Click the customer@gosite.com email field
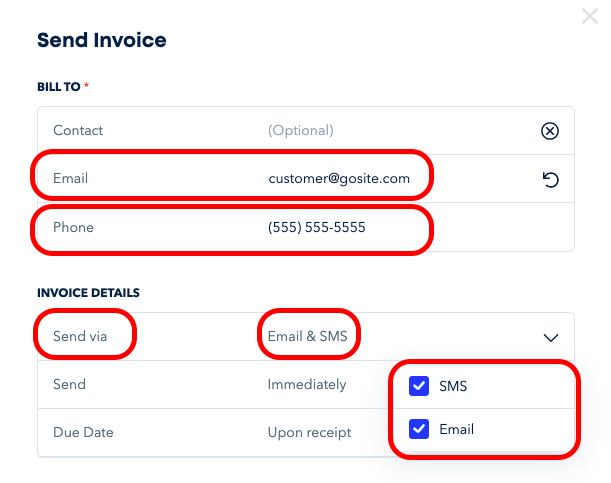 tap(339, 178)
